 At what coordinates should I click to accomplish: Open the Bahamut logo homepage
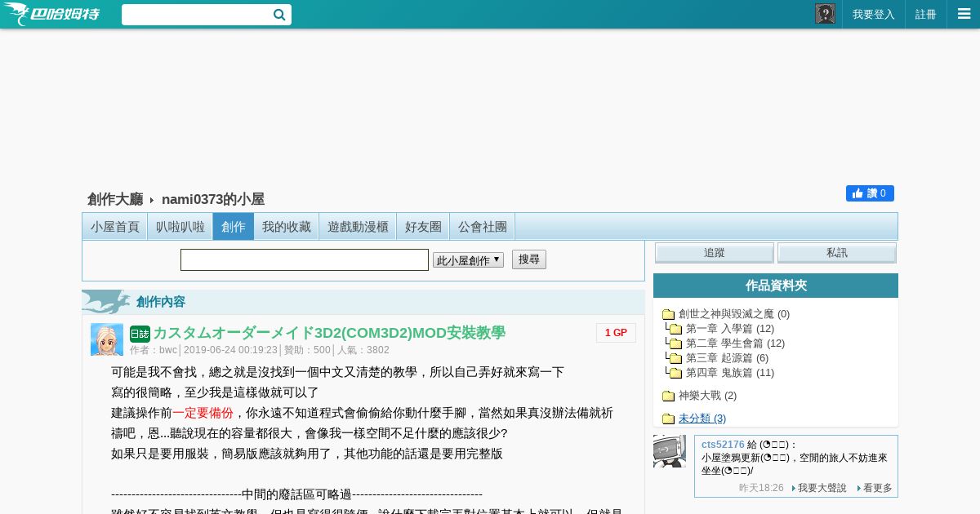pyautogui.click(x=51, y=14)
